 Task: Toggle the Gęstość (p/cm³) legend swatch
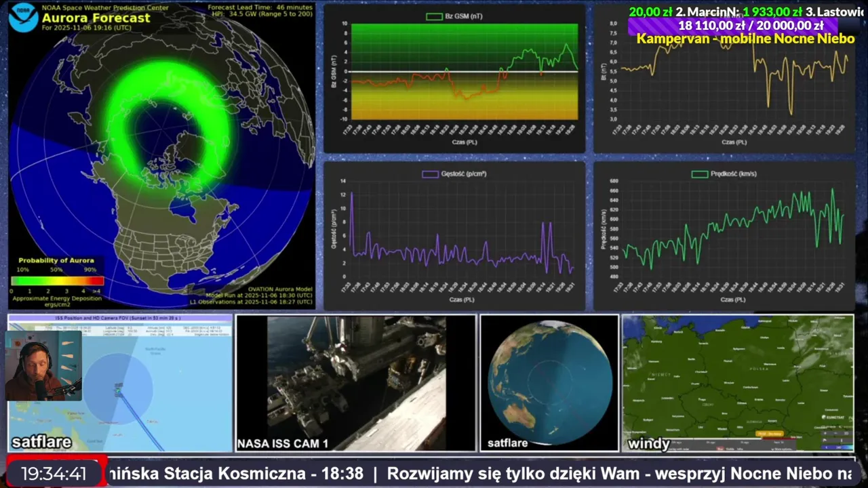pyautogui.click(x=430, y=174)
